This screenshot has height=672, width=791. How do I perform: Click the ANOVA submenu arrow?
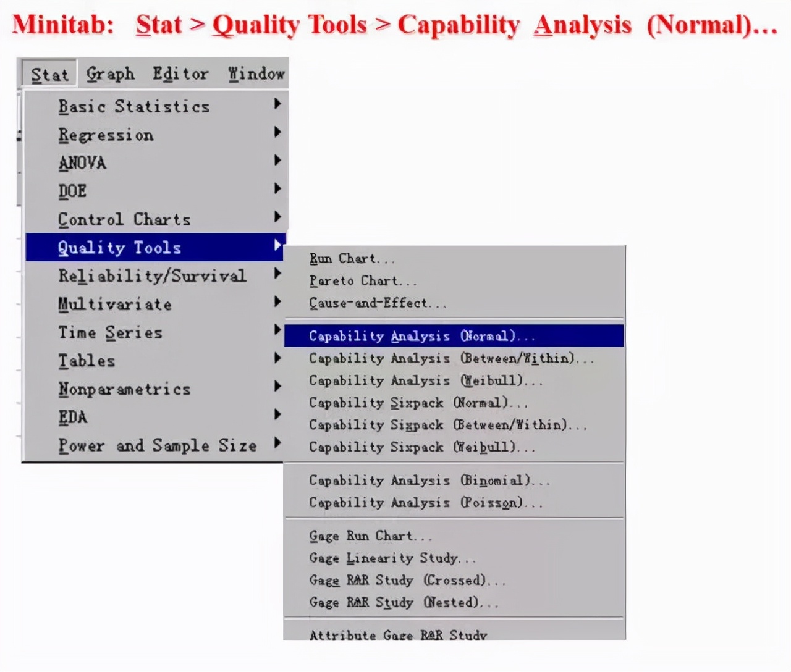(x=277, y=161)
